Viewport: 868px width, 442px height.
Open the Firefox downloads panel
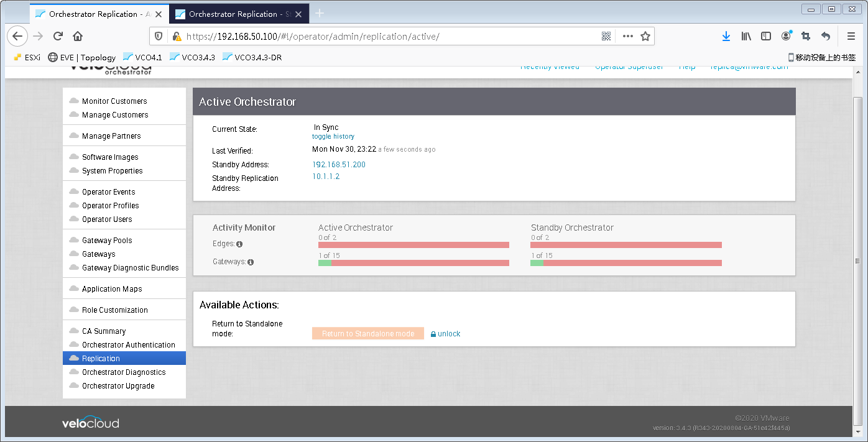point(726,36)
